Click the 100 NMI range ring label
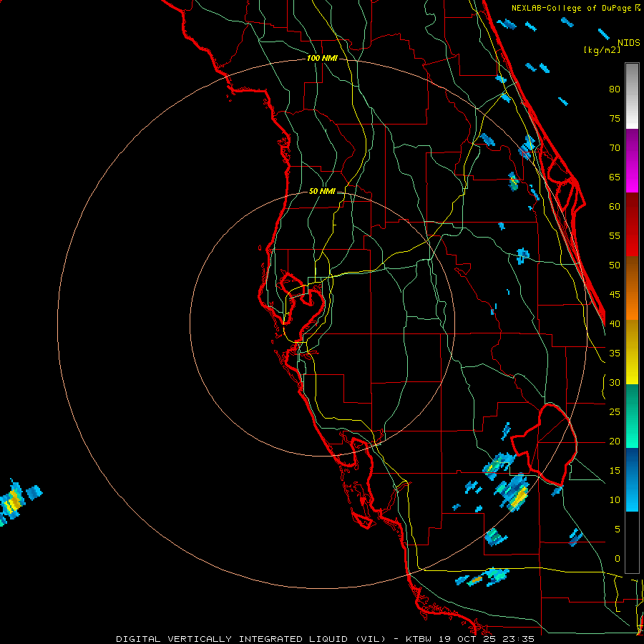The width and height of the screenshot is (644, 644). click(x=322, y=58)
